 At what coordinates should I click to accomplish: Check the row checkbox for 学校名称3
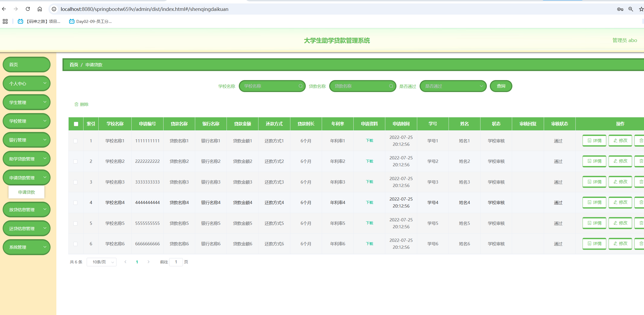(x=76, y=182)
